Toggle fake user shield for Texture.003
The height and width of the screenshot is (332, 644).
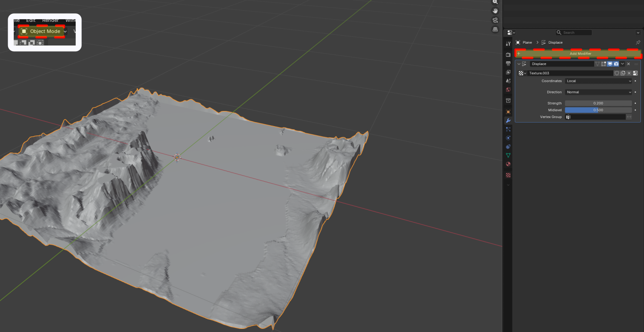[x=617, y=73]
